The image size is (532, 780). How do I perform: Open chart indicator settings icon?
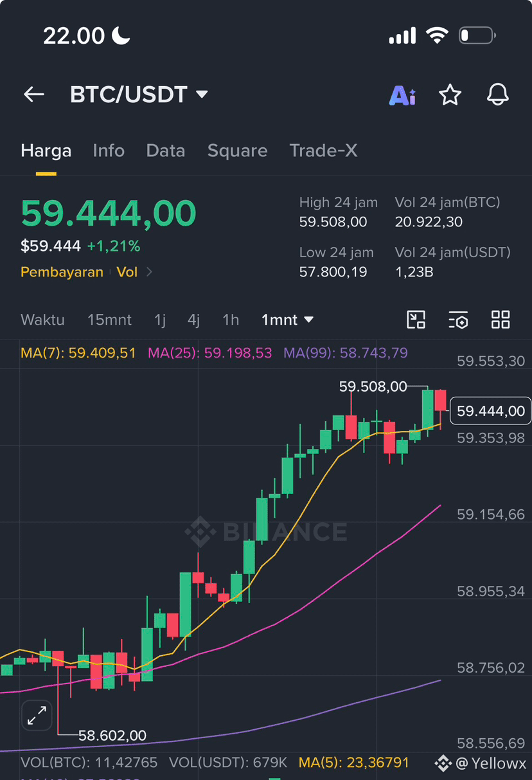(458, 320)
